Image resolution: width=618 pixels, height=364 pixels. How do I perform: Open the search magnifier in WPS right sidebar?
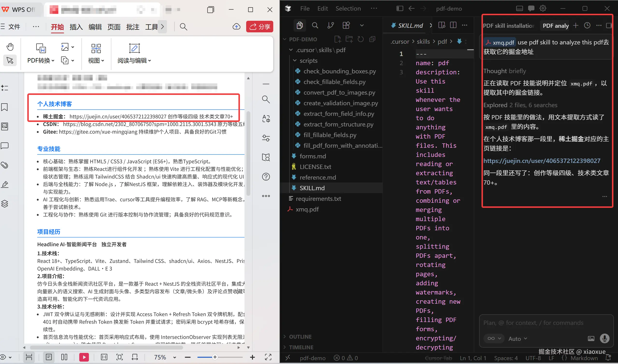click(266, 99)
